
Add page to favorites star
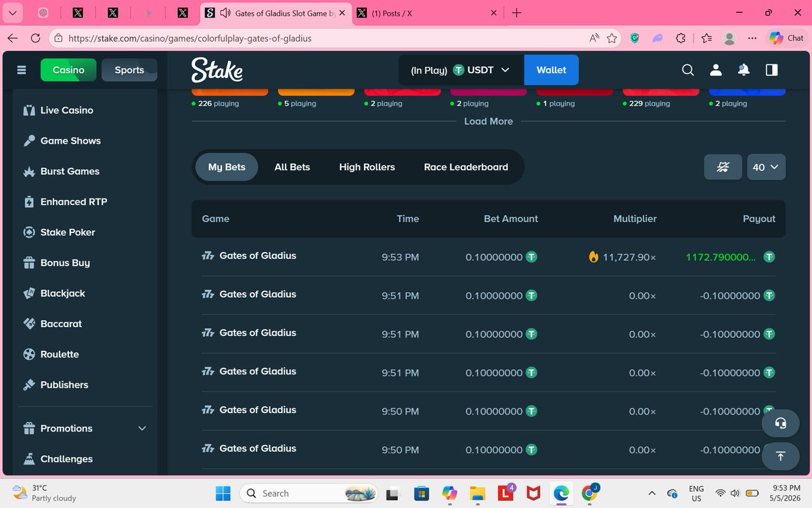pyautogui.click(x=612, y=39)
